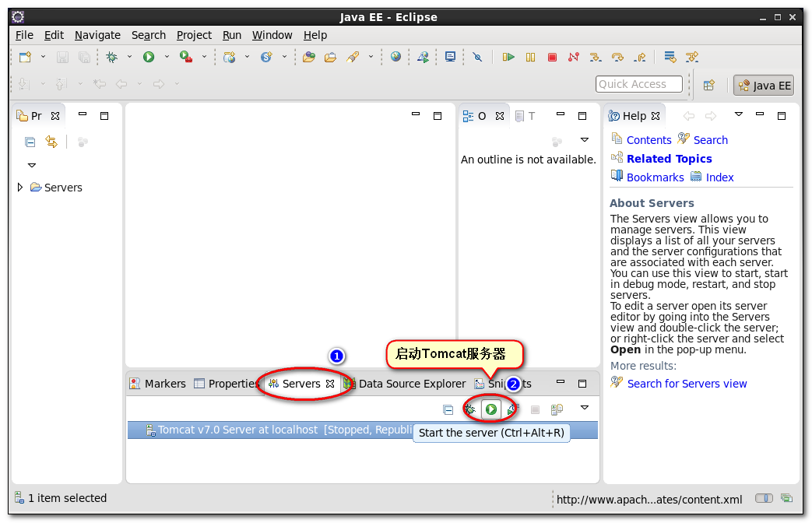Click the Step Return icon
This screenshot has width=812, height=523.
639,57
